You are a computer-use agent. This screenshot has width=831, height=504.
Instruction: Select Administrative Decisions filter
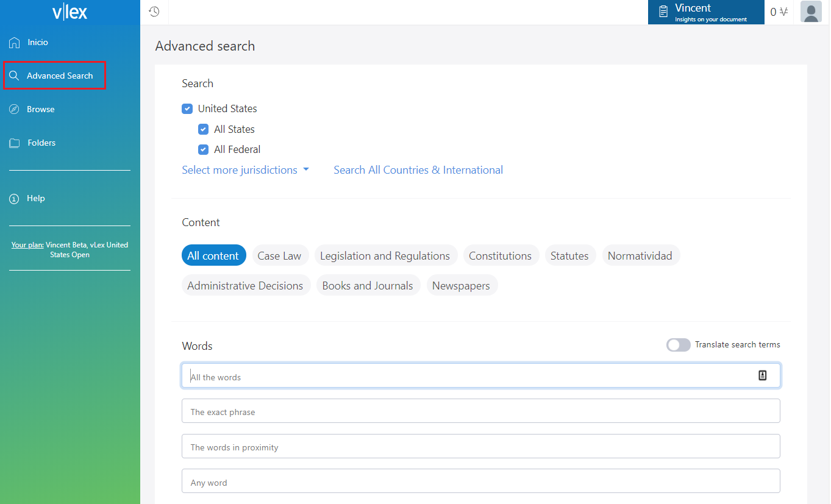(246, 285)
